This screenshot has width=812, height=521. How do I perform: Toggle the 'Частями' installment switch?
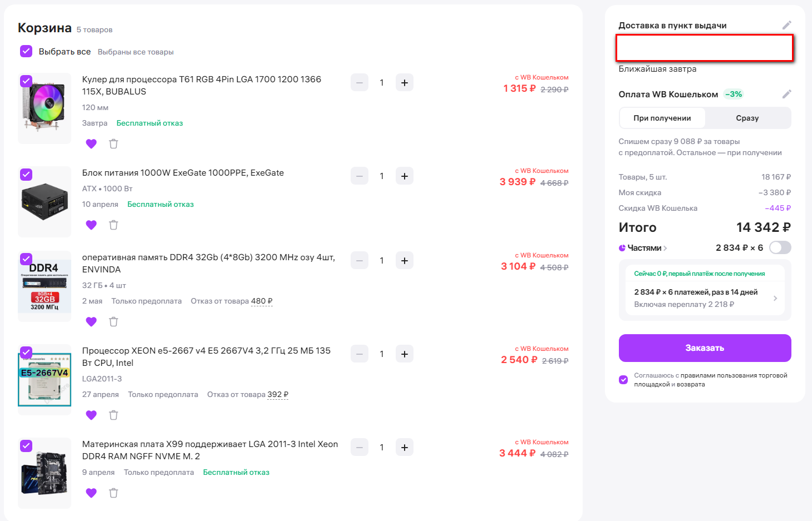click(780, 247)
